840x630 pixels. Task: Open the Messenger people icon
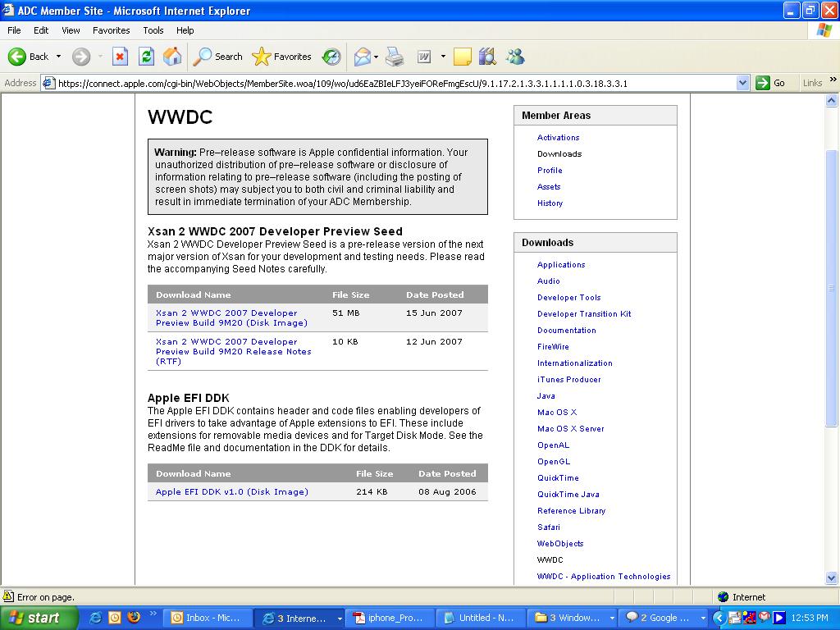tap(515, 57)
